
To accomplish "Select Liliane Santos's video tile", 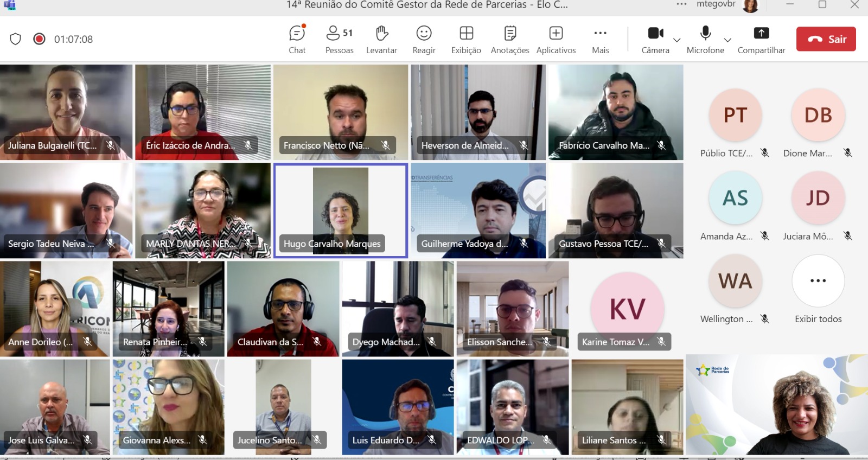I will tap(628, 407).
